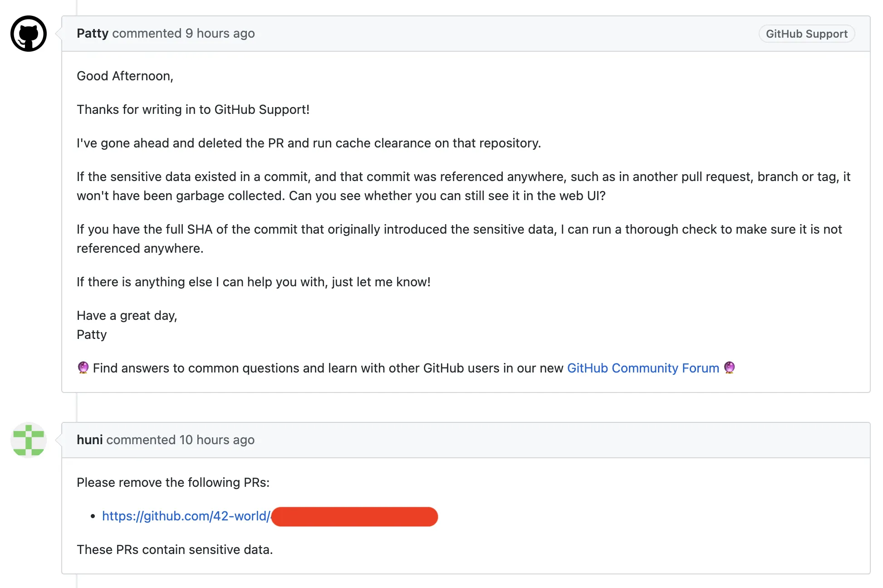Click crystal ball emoji after Community Forum link
This screenshot has height=588, width=883.
(729, 367)
